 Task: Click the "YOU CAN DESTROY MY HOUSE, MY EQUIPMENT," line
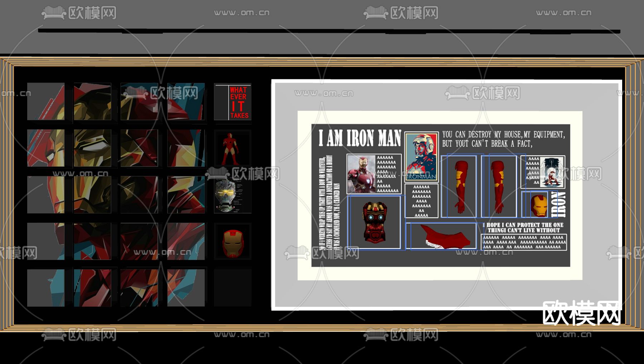(503, 134)
